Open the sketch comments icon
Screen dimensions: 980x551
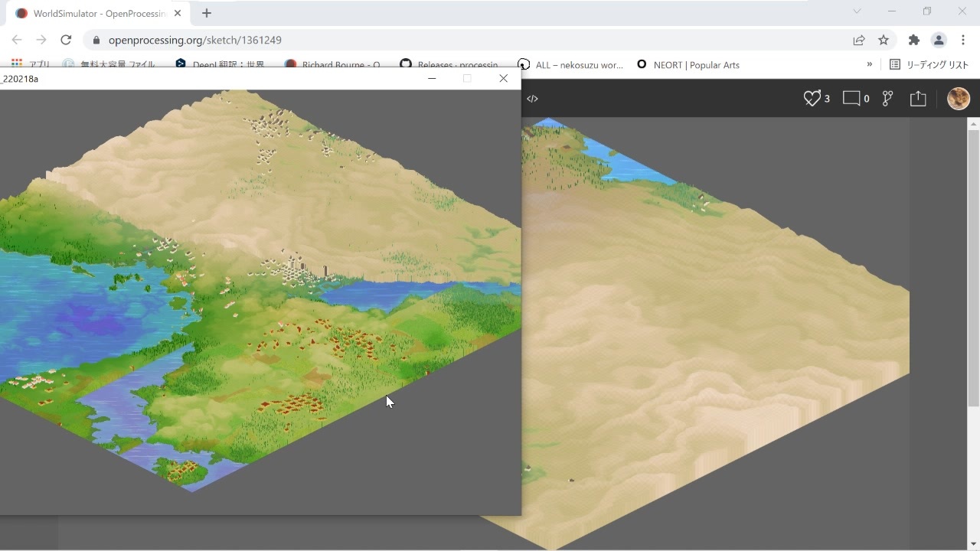851,99
